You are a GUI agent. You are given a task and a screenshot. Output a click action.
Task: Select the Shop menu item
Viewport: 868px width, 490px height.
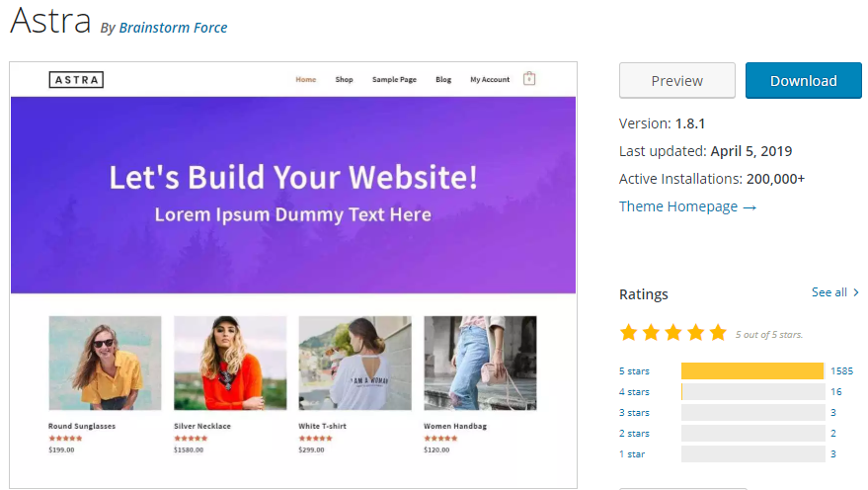pyautogui.click(x=344, y=80)
